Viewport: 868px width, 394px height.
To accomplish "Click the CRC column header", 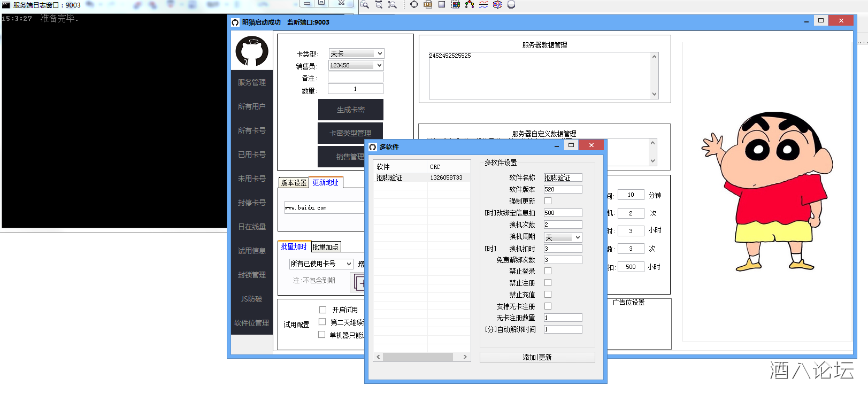I will (x=449, y=167).
